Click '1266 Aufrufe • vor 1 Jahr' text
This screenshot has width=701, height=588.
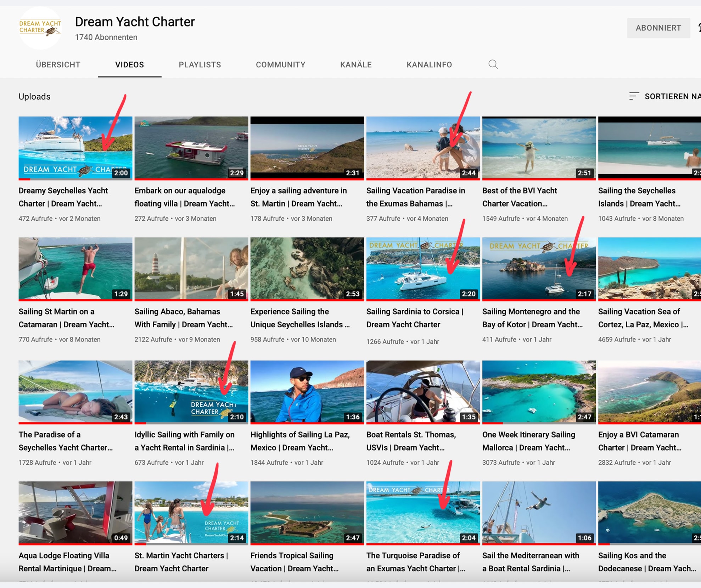[403, 341]
